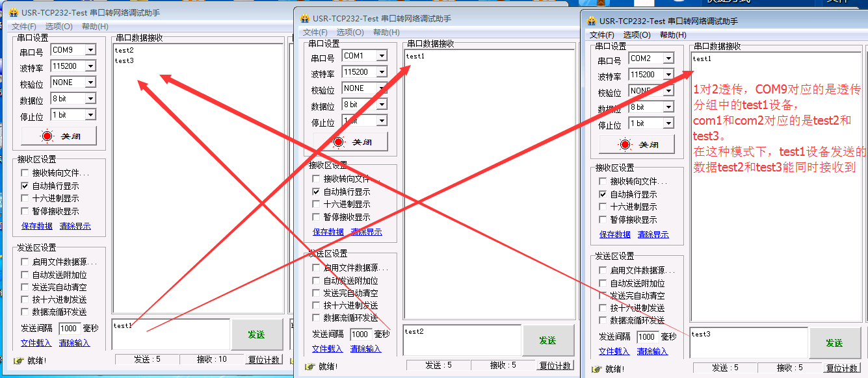This screenshot has height=378, width=868.
Task: Open 文件(F) menu in the COM9 window
Action: click(23, 26)
